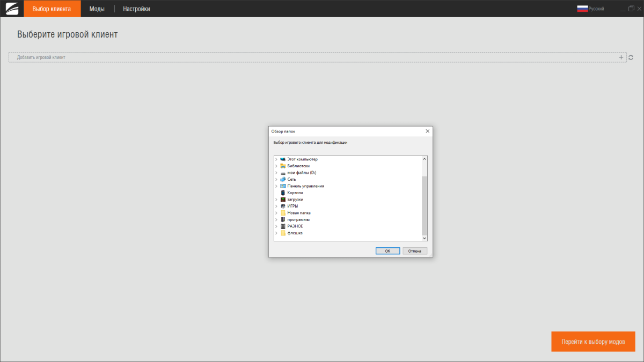Image resolution: width=644 pixels, height=362 pixels.
Task: Expand the Новая папка folder
Action: [276, 213]
